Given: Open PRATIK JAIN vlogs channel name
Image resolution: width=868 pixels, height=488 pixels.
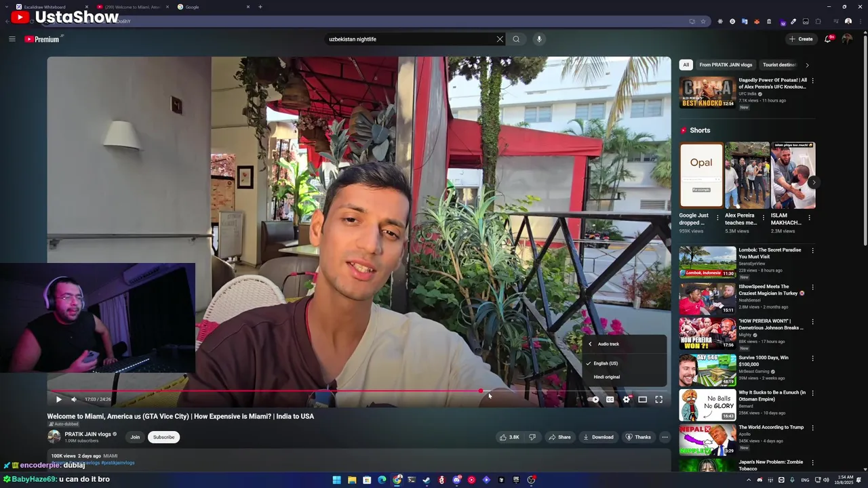Looking at the screenshot, I should (x=87, y=434).
